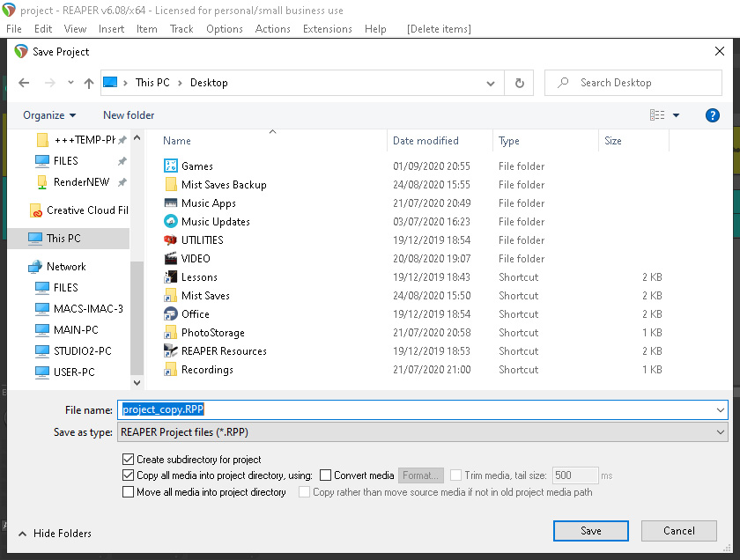Expand the address bar path history dropdown
Viewport: 740px width, 560px height.
point(491,83)
